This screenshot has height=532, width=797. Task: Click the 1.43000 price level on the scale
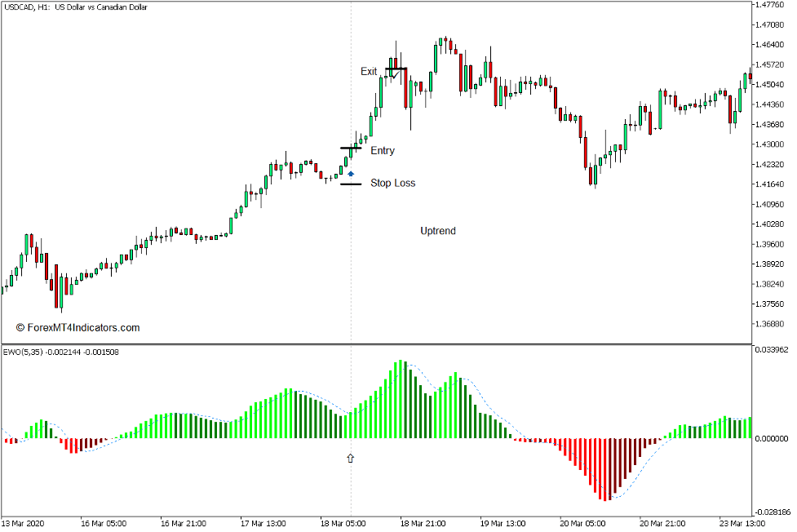[x=771, y=143]
